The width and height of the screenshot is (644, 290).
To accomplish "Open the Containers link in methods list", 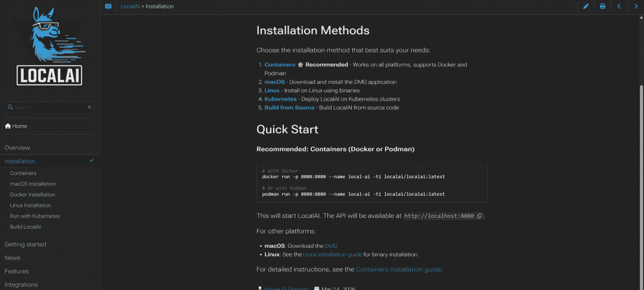I will point(280,65).
